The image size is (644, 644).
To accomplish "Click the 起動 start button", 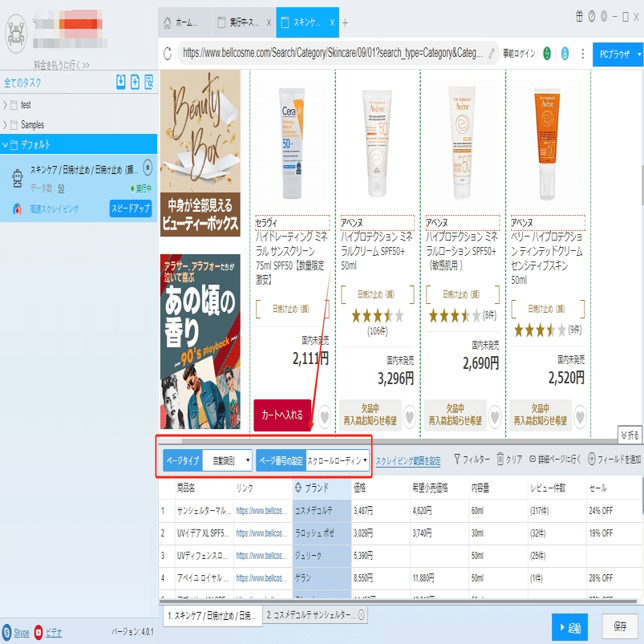I will (x=569, y=626).
